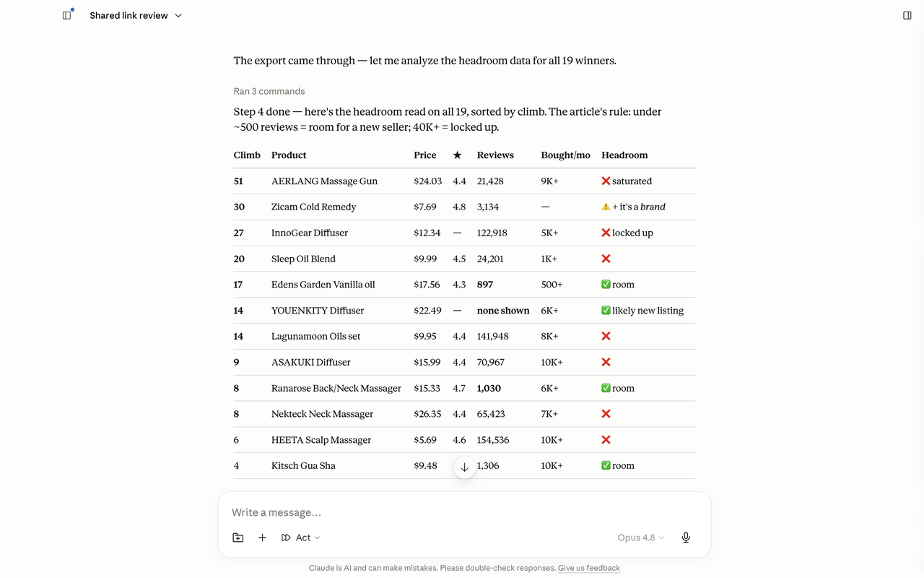This screenshot has width=924, height=578.
Task: Click the Give us feedback link
Action: point(589,568)
